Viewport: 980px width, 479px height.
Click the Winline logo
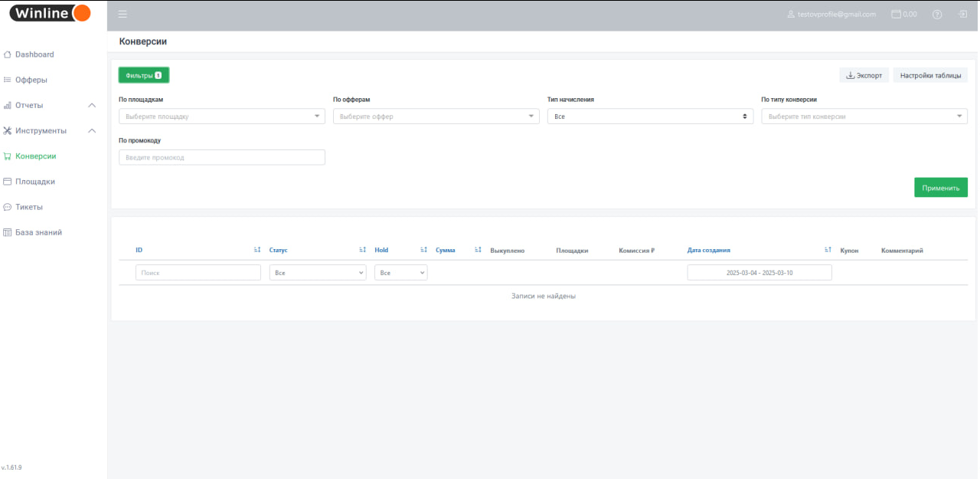click(x=51, y=13)
